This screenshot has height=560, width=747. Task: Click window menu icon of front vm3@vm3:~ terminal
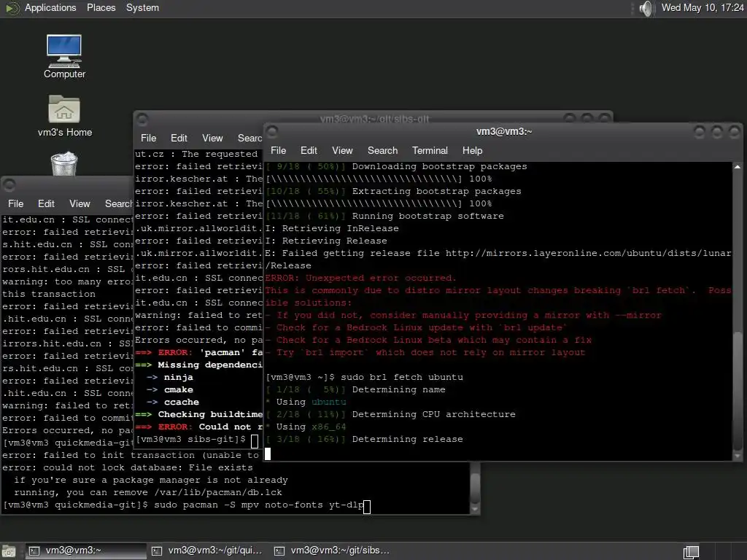click(x=271, y=131)
